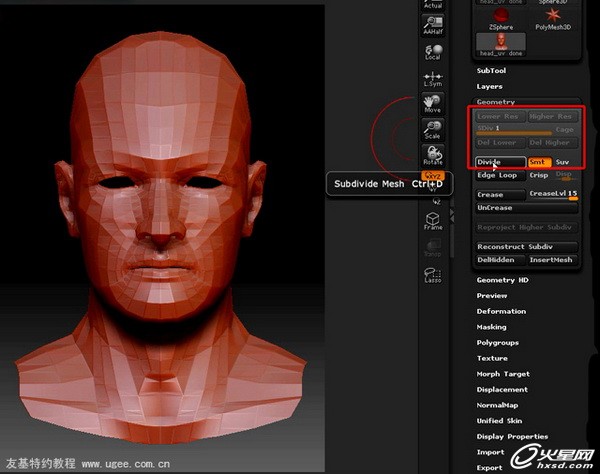
Task: Expand the Masking section
Action: tap(491, 327)
